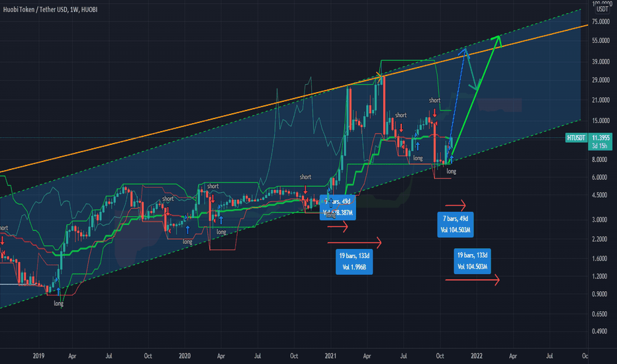The width and height of the screenshot is (617, 364).
Task: Click the 8.0000 price axis label
Action: [599, 159]
